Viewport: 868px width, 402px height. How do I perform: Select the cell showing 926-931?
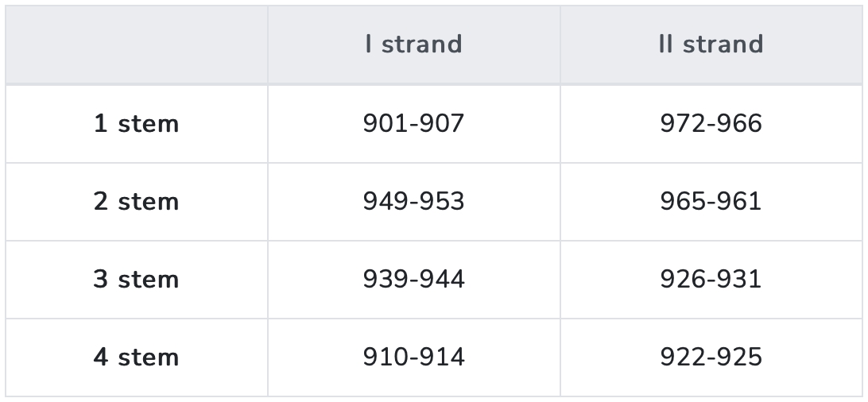711,280
